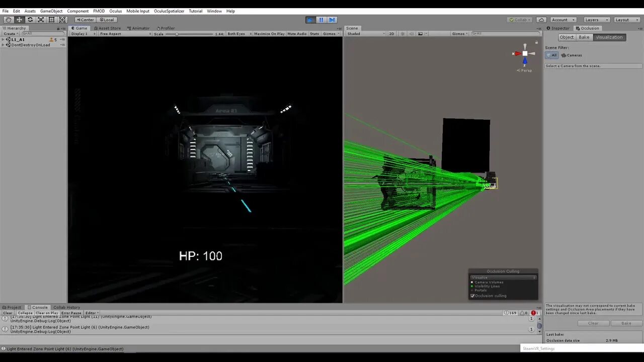Select the Rotate tool in the toolbar

click(x=30, y=20)
